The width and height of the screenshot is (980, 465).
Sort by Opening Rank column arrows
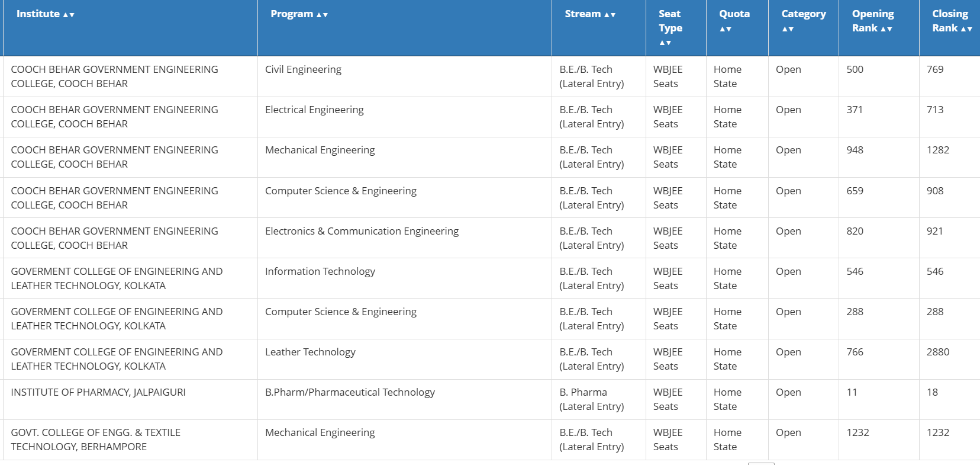[886, 29]
